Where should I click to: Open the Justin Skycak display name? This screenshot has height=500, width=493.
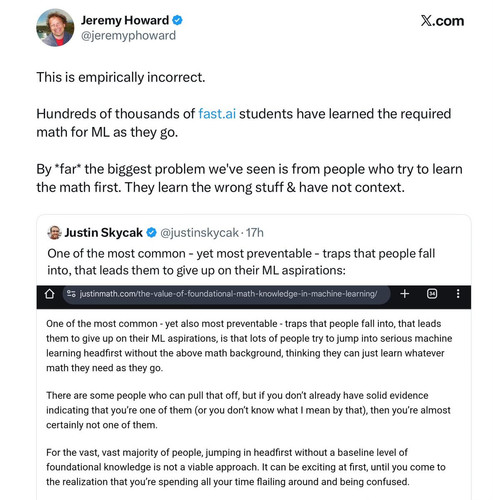[x=103, y=233]
